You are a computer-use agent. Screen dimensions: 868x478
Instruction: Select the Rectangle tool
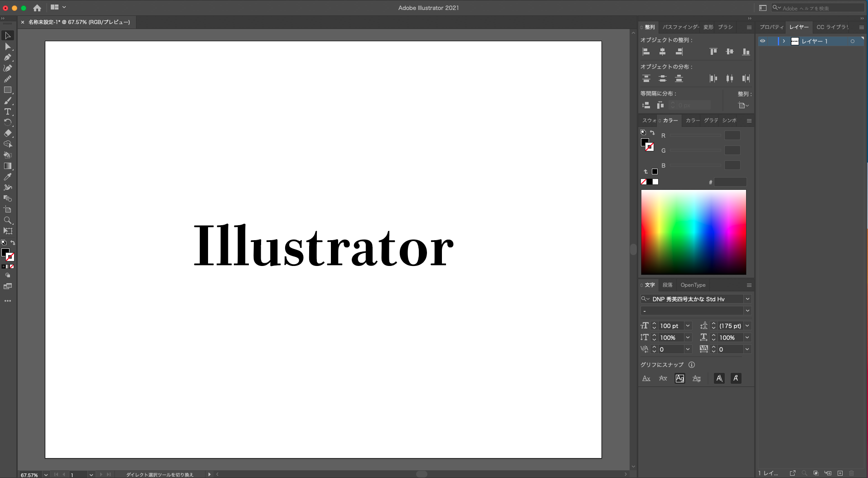pyautogui.click(x=8, y=90)
